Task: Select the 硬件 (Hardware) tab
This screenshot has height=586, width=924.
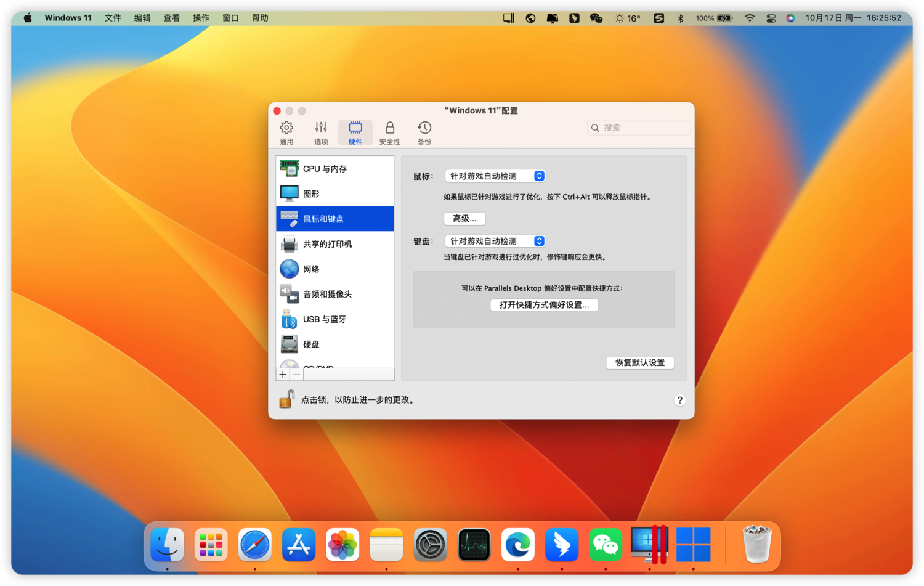Action: tap(355, 132)
